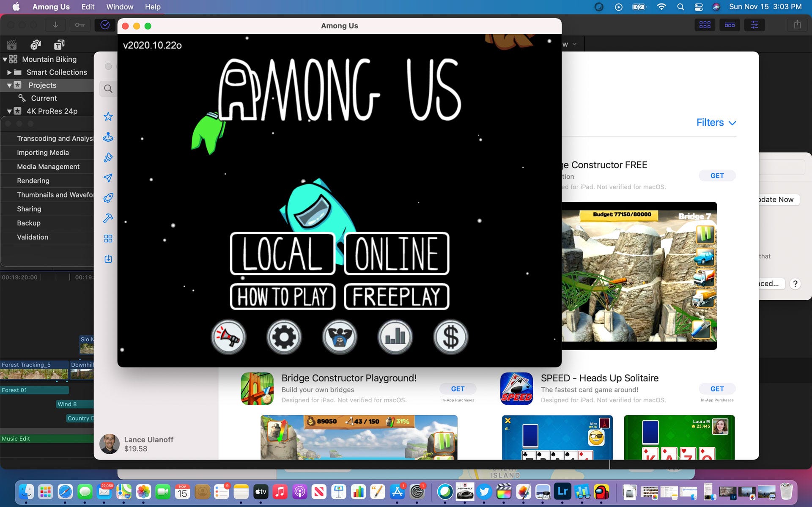Viewport: 812px width, 507px height.
Task: Start Freeplay mode
Action: tap(396, 296)
